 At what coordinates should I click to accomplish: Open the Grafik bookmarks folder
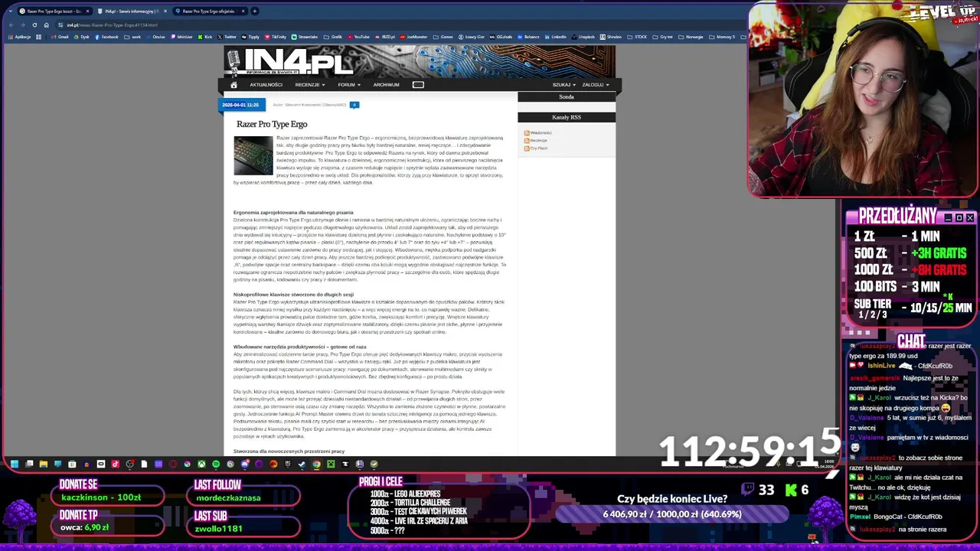point(332,37)
